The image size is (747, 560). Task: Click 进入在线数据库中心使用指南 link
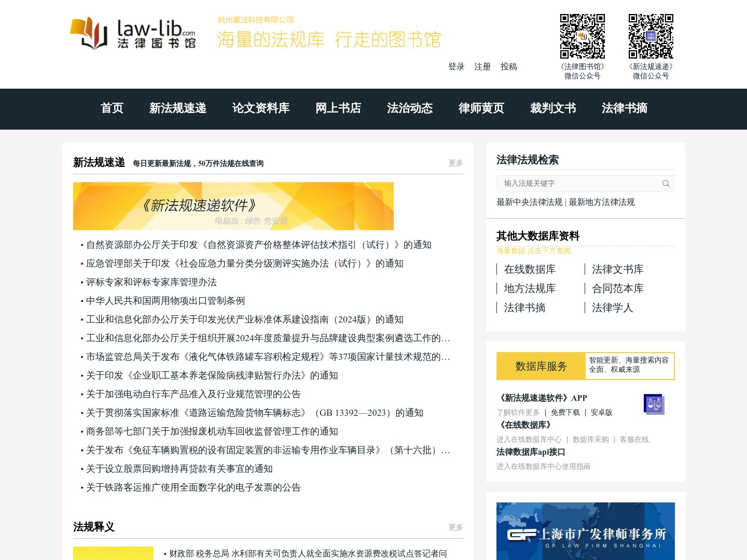(x=543, y=467)
